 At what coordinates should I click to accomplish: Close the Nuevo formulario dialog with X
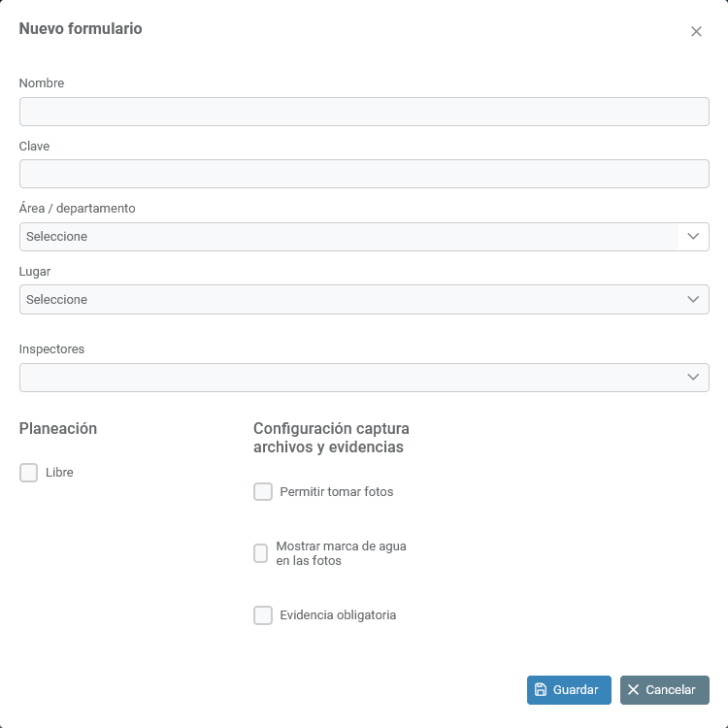tap(696, 32)
